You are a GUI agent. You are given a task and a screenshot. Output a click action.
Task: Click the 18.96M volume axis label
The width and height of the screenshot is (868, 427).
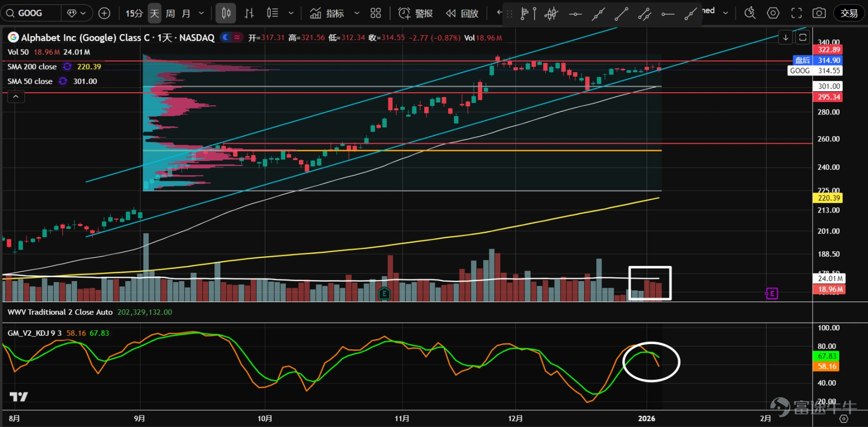(830, 290)
